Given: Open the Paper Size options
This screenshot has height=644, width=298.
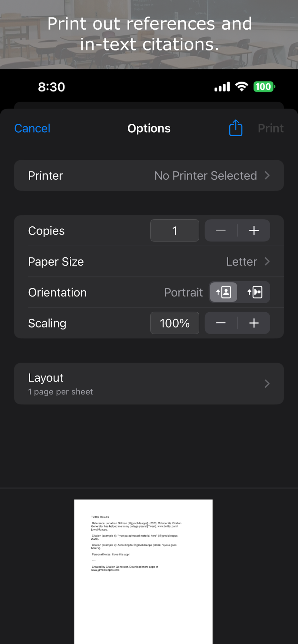Looking at the screenshot, I should 149,261.
